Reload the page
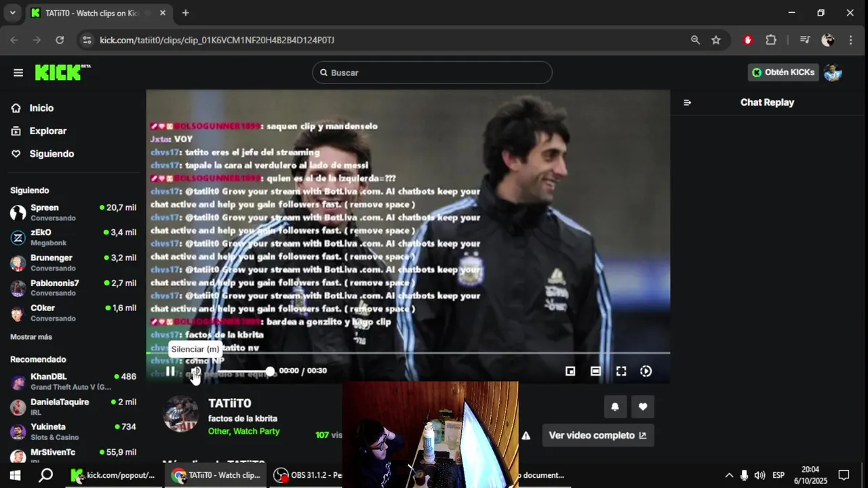The height and width of the screenshot is (488, 868). (60, 40)
